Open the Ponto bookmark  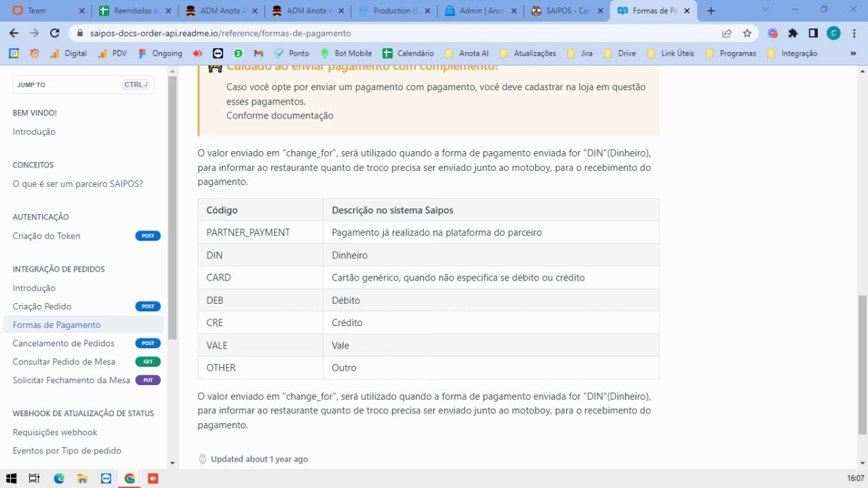click(292, 53)
